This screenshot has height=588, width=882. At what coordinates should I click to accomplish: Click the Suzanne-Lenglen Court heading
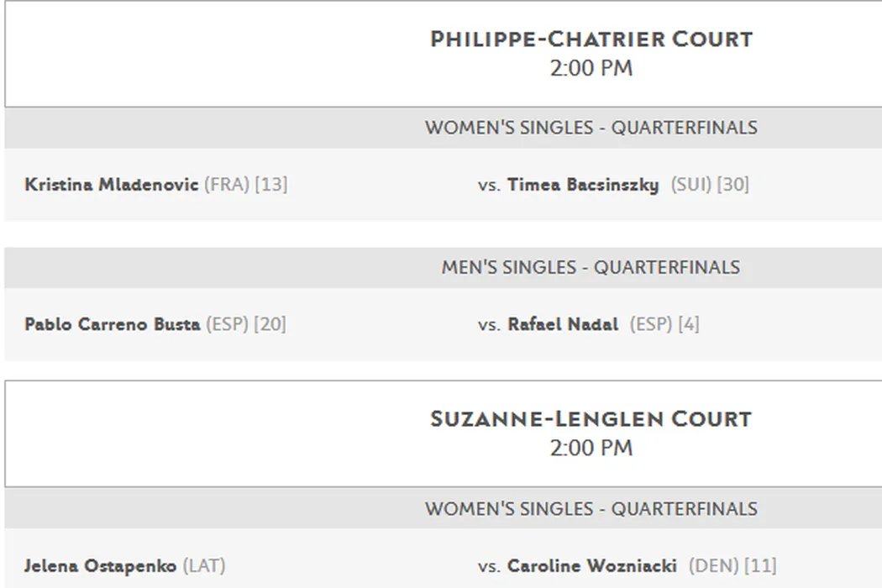click(x=591, y=419)
